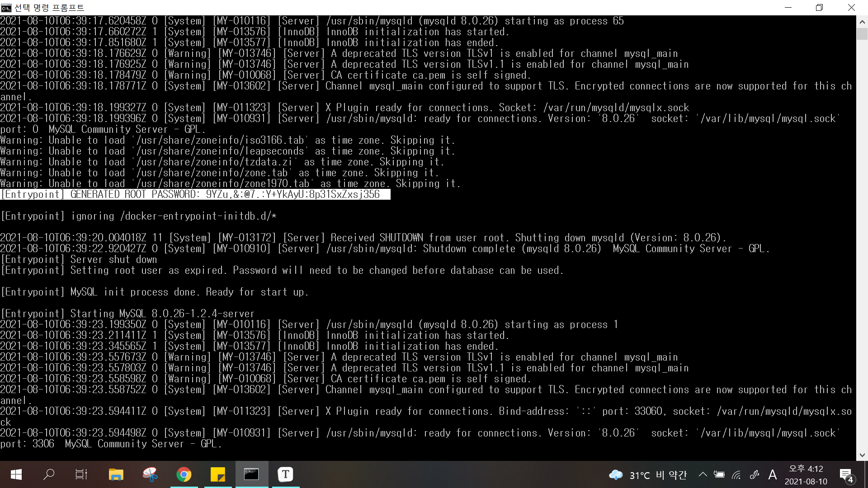Viewport: 868px width, 488px height.
Task: Launch the Snipping Tool from the taskbar
Action: [150, 474]
